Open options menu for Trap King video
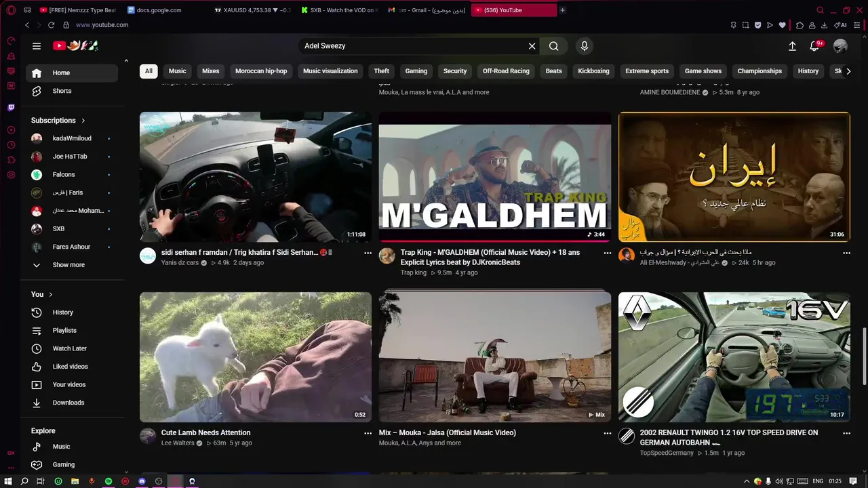 point(607,253)
